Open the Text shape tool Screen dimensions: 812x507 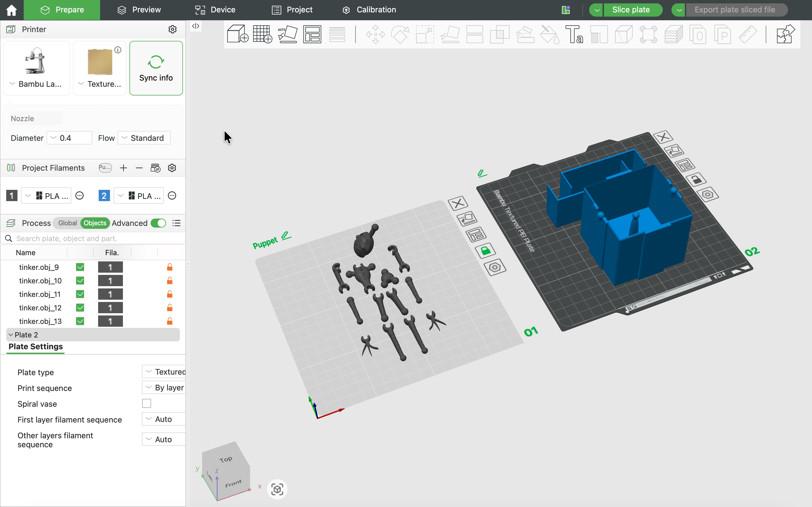pyautogui.click(x=574, y=34)
